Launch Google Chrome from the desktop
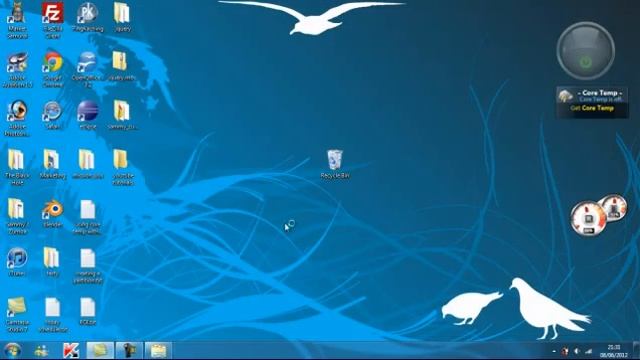Viewport: 640px width, 360px height. click(53, 69)
